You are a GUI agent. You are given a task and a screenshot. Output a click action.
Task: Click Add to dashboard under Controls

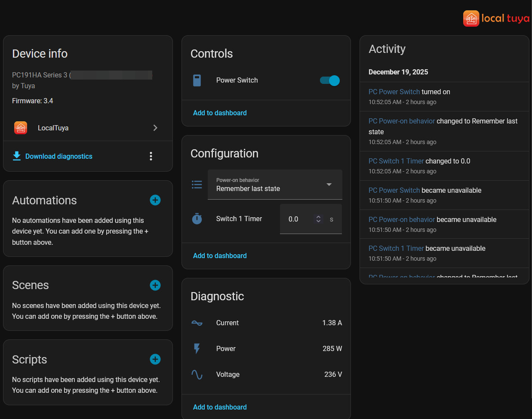pos(220,113)
